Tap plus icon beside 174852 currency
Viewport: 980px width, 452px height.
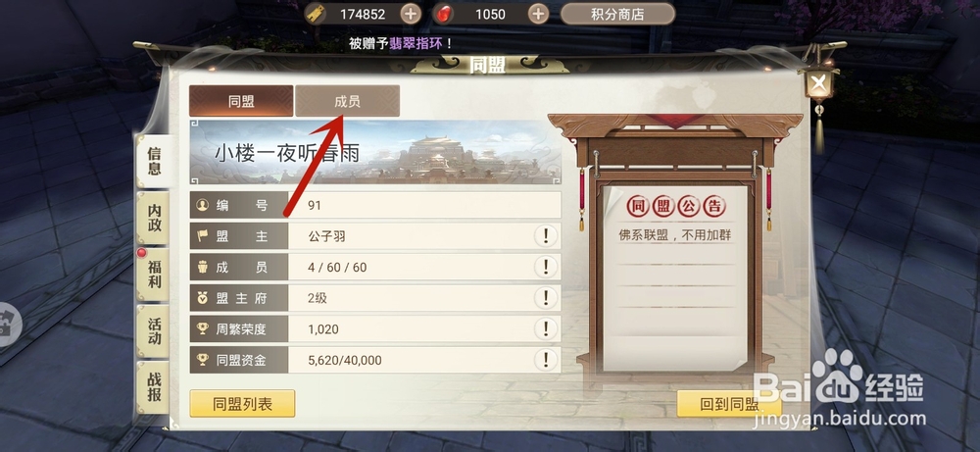pyautogui.click(x=411, y=15)
